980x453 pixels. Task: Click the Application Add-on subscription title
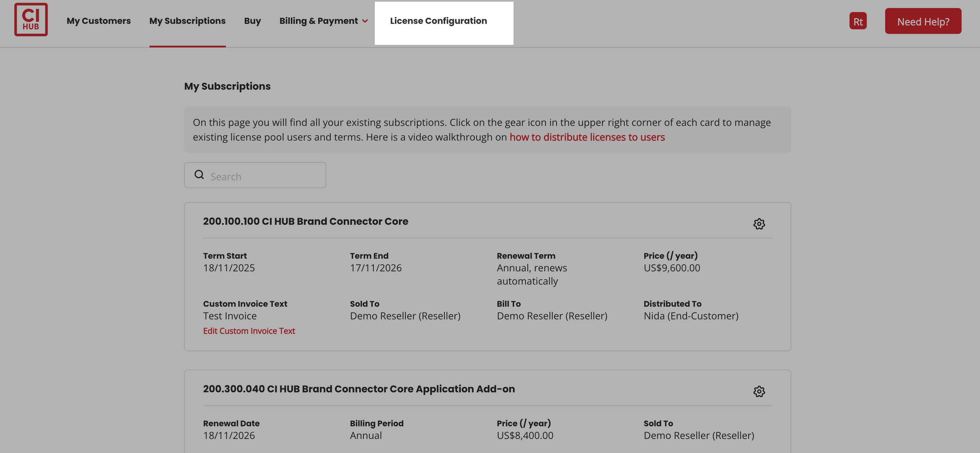tap(359, 389)
